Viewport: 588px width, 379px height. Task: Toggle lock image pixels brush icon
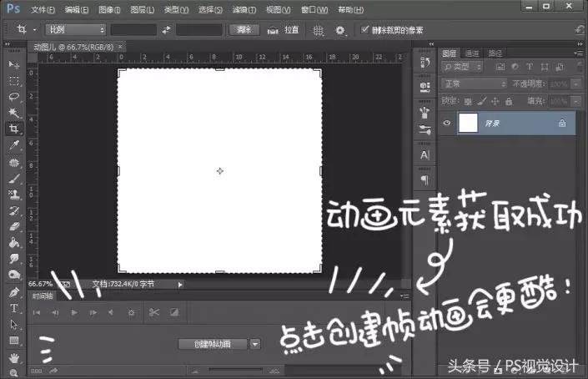pyautogui.click(x=482, y=101)
